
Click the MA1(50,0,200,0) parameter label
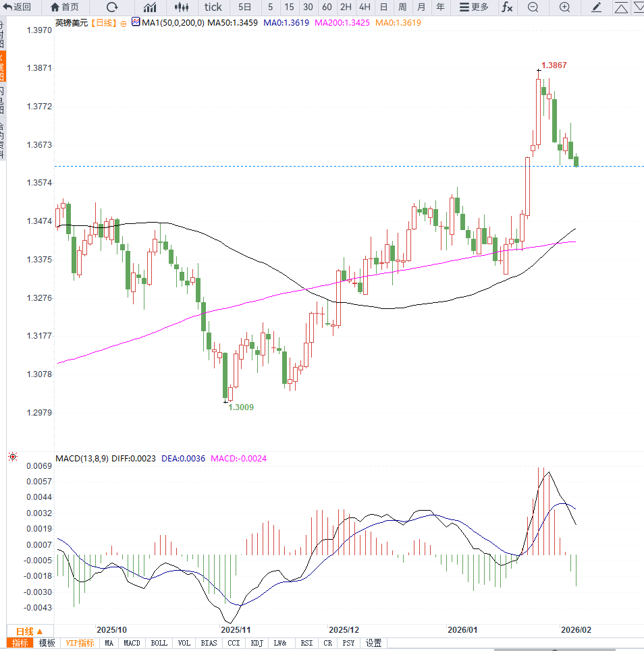(173, 23)
